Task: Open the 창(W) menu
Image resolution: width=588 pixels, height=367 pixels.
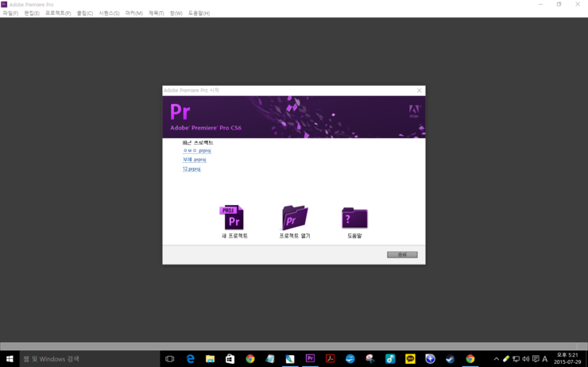Action: coord(176,14)
